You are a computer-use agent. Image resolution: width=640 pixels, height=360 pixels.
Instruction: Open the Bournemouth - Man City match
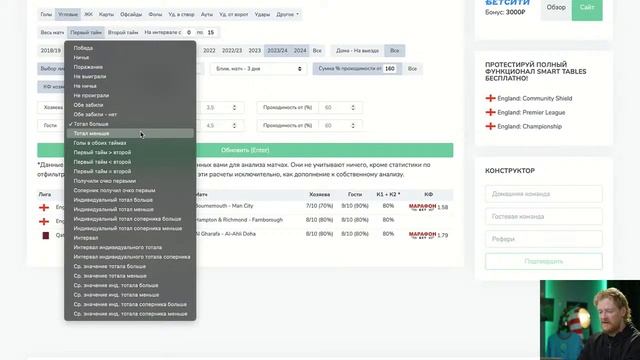224,206
